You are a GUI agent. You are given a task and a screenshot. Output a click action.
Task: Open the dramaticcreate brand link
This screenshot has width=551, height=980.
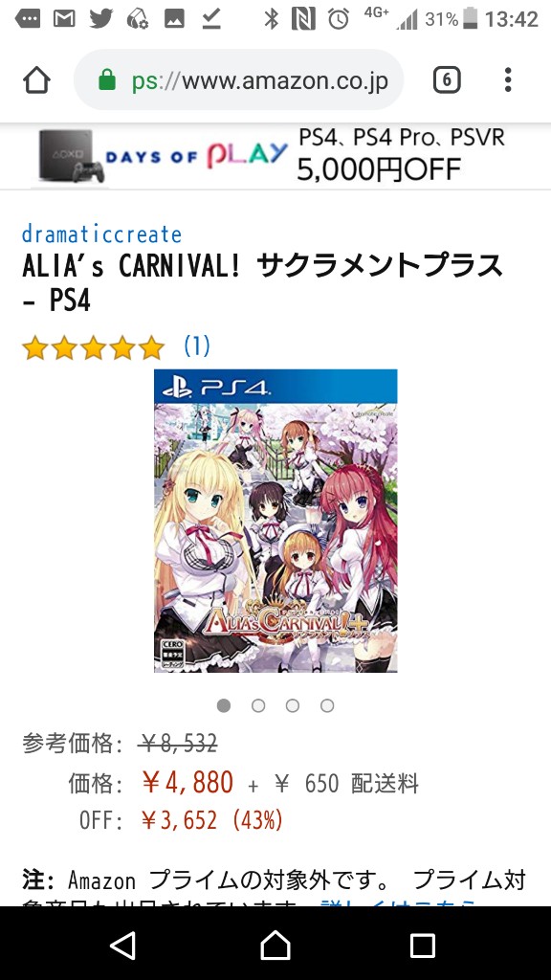[101, 234]
